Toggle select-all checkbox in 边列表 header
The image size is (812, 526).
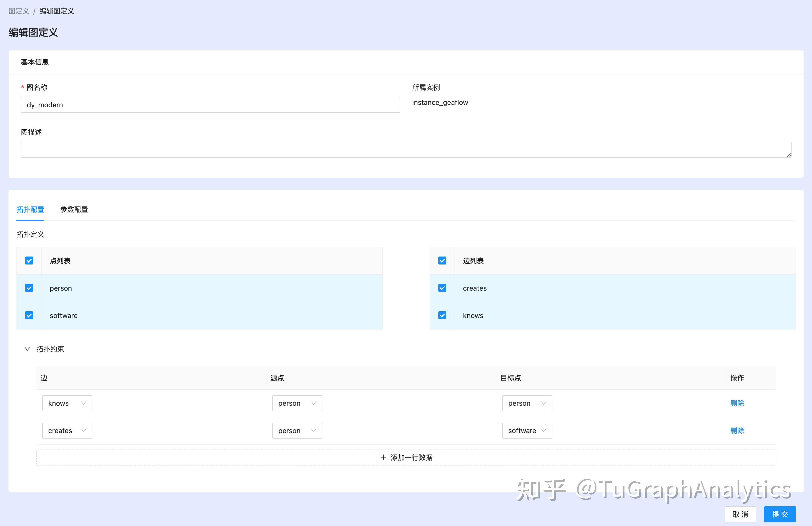click(442, 261)
